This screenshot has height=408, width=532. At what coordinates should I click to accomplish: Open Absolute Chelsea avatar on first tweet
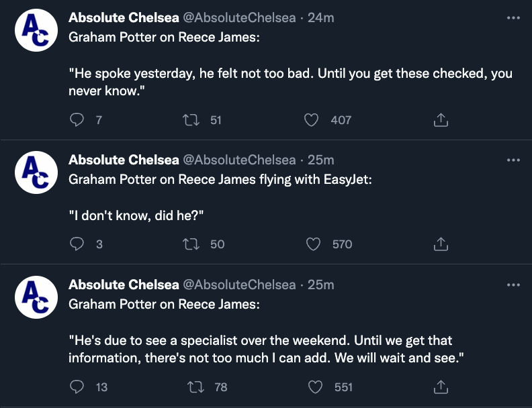(x=36, y=30)
